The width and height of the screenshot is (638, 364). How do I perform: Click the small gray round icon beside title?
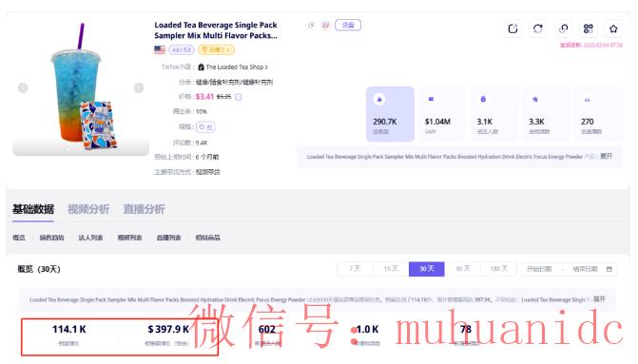tap(311, 26)
